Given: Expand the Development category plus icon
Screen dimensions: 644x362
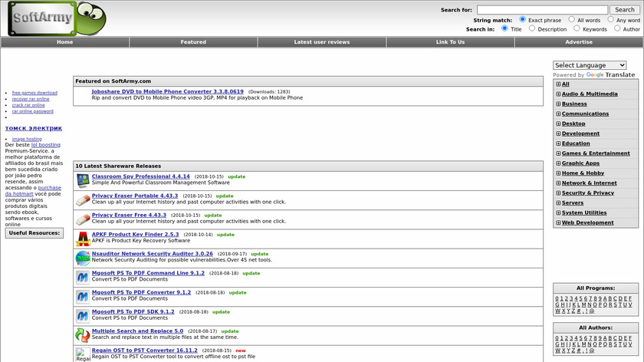Looking at the screenshot, I should click(x=558, y=133).
